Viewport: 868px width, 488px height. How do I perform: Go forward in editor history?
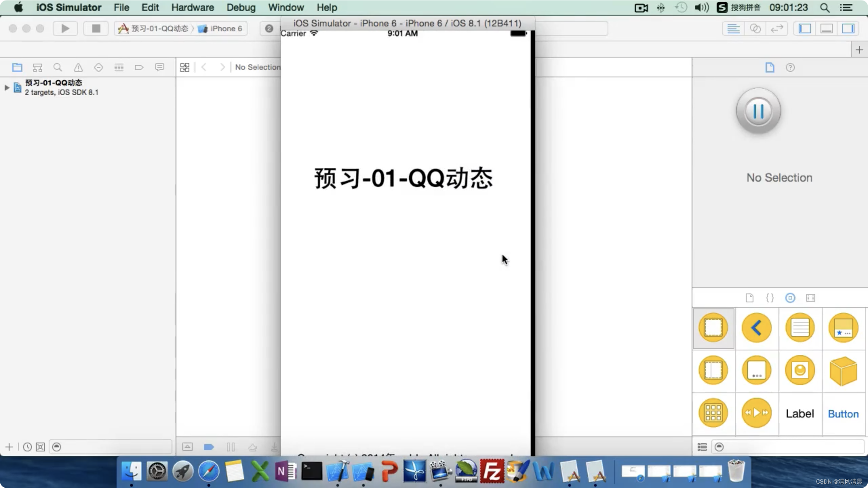click(222, 67)
